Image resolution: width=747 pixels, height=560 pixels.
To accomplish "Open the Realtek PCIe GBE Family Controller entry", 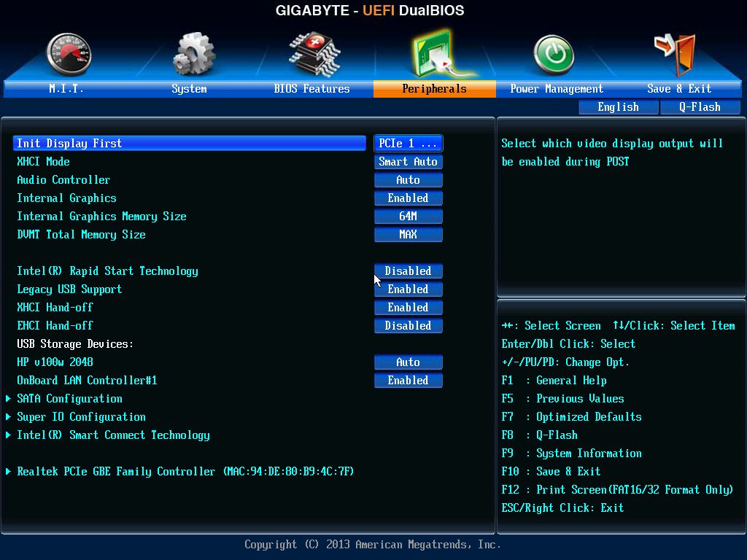I will [x=186, y=472].
